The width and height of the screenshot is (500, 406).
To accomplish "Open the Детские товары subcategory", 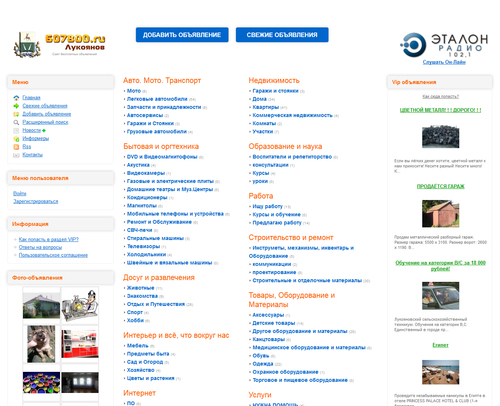I will (274, 323).
